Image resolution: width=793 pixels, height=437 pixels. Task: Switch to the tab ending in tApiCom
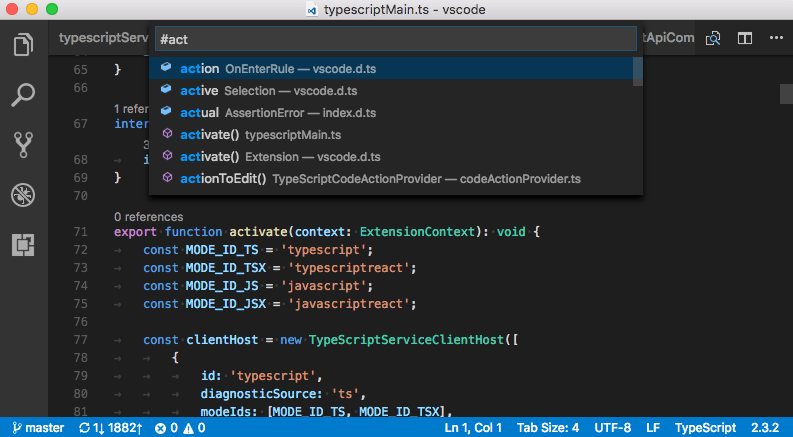(668, 38)
